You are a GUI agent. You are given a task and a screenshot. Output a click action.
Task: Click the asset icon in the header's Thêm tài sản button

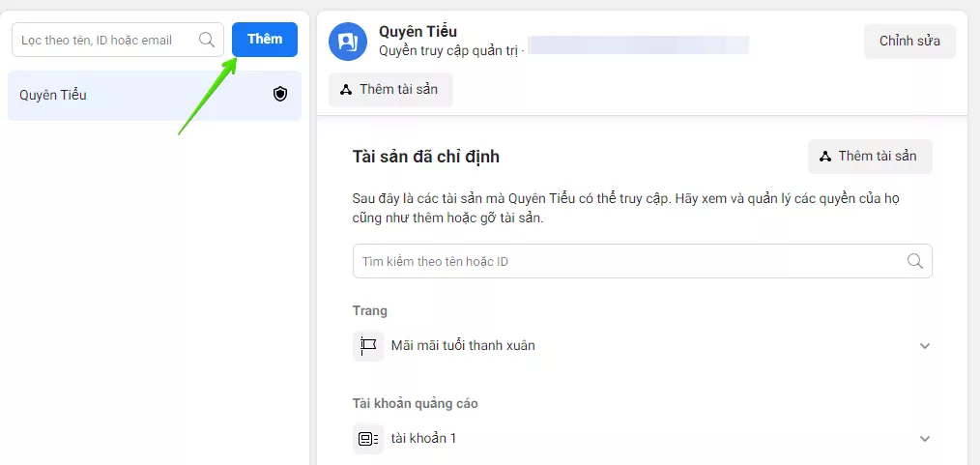click(x=346, y=90)
